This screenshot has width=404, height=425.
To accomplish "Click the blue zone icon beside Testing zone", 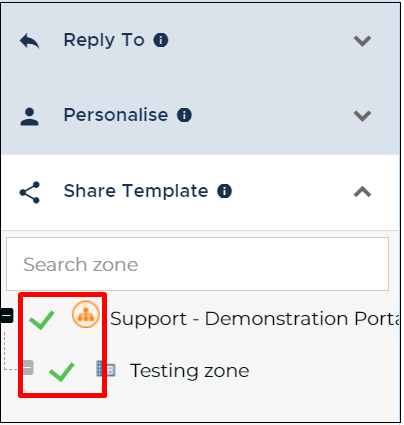I will [106, 369].
